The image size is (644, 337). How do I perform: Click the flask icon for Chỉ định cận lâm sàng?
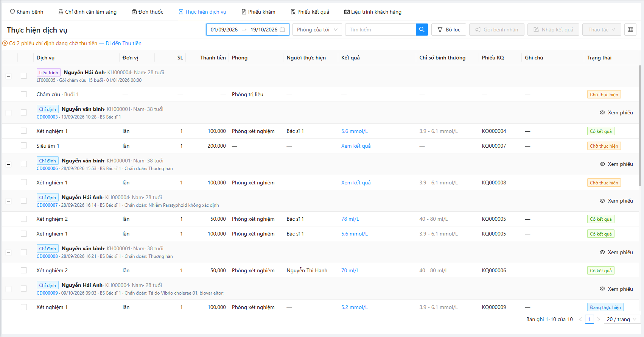(61, 12)
